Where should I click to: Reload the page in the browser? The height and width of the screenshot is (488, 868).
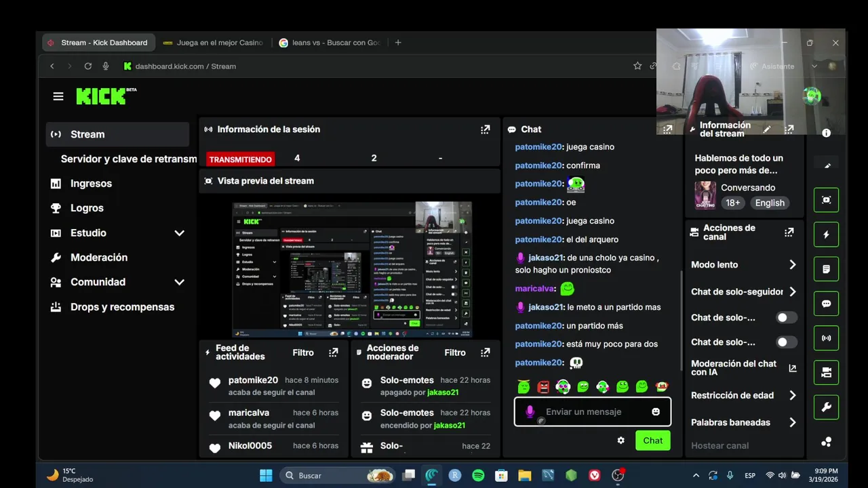pos(87,66)
